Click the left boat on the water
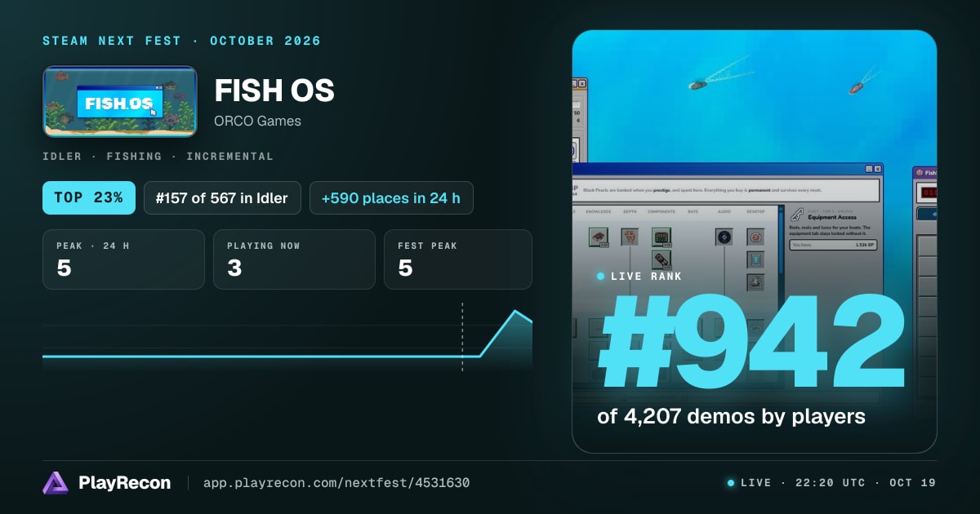 698,84
